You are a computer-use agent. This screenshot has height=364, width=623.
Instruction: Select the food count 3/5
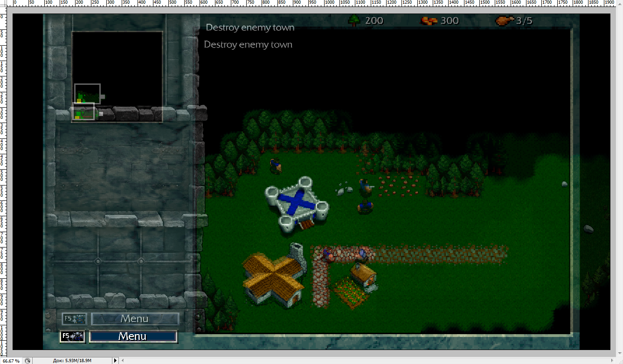click(x=524, y=21)
